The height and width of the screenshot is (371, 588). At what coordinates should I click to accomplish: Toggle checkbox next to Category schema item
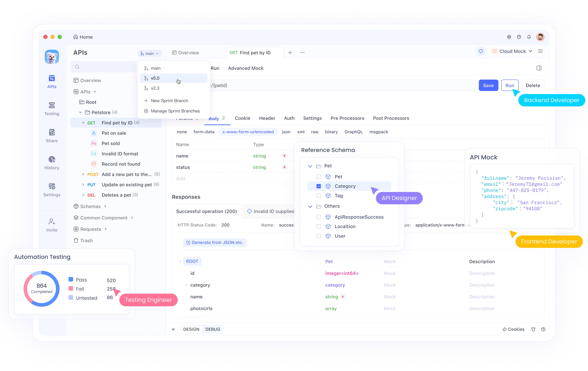[x=318, y=186]
